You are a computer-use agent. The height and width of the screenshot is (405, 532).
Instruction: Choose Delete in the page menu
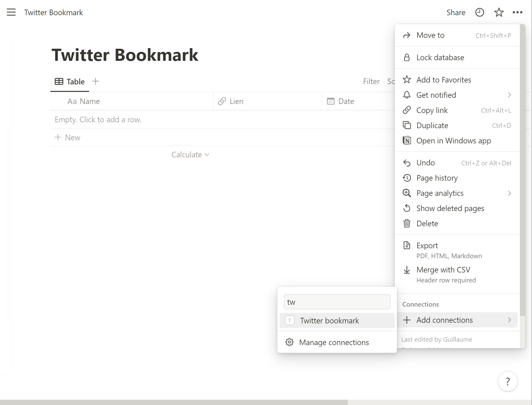(x=457, y=223)
